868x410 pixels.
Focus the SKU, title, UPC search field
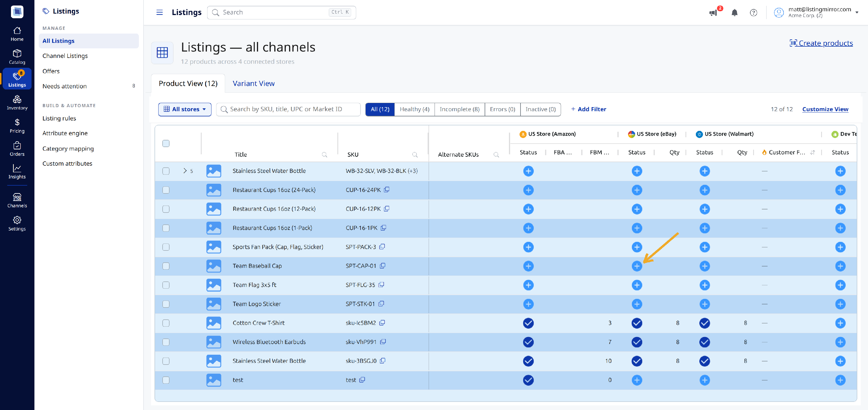pyautogui.click(x=288, y=109)
